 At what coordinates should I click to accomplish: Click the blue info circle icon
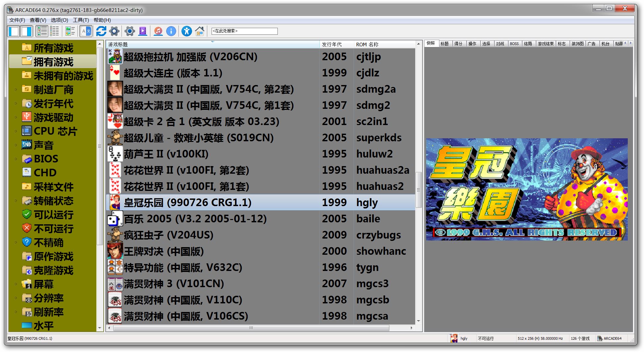[171, 31]
